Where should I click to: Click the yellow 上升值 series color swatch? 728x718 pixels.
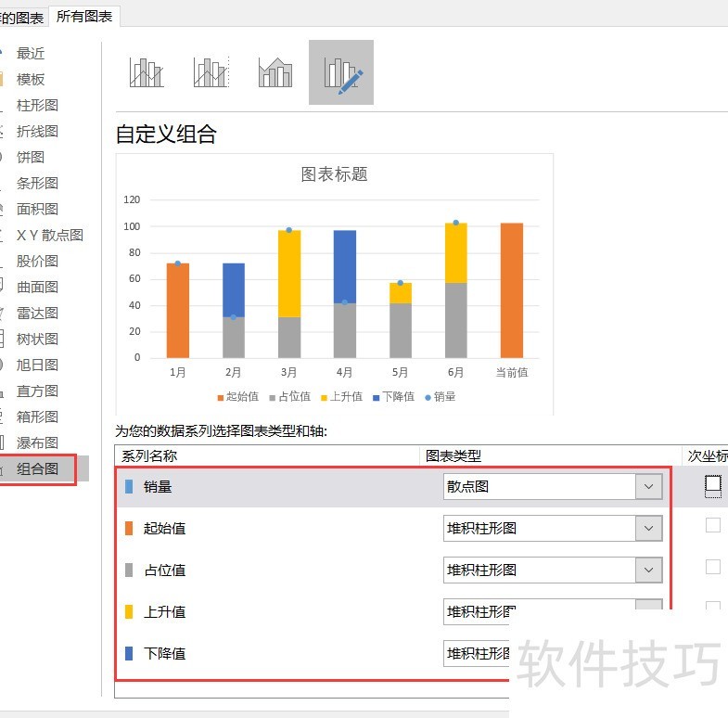pos(129,612)
